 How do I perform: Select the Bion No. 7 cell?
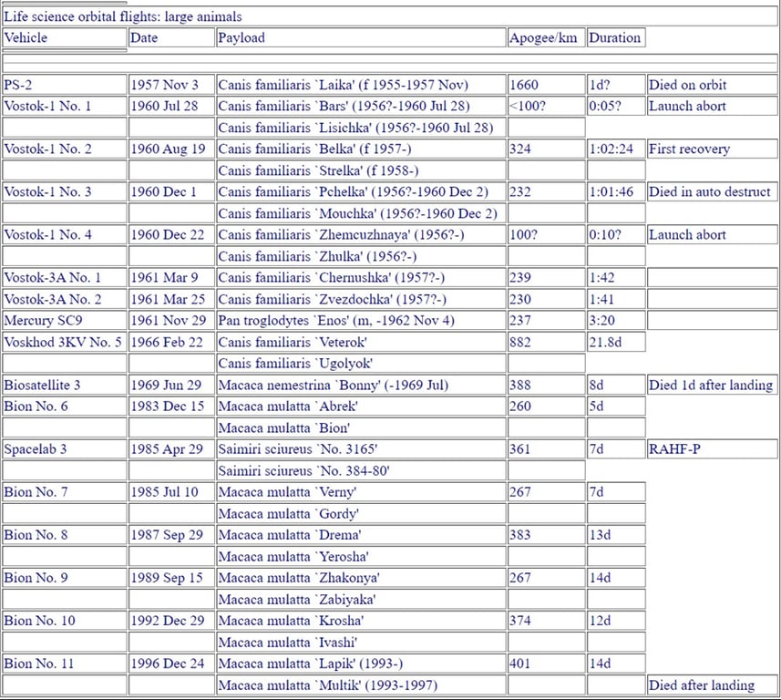click(x=65, y=492)
